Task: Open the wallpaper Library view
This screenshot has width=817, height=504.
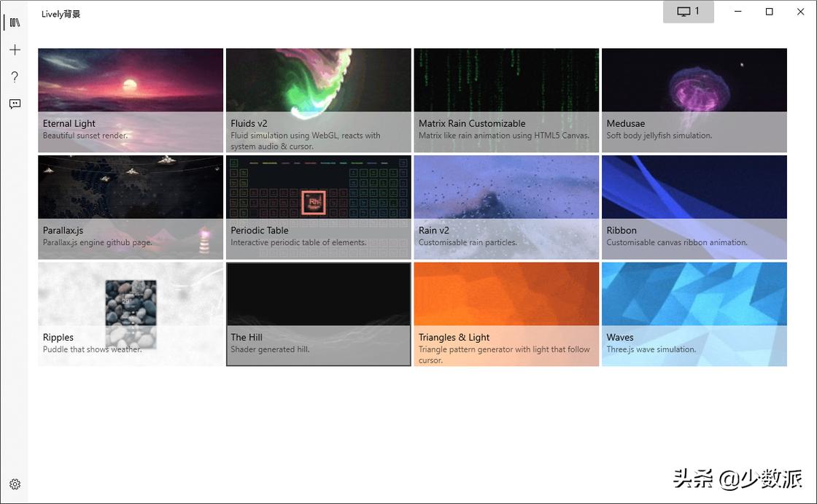Action: click(x=15, y=22)
